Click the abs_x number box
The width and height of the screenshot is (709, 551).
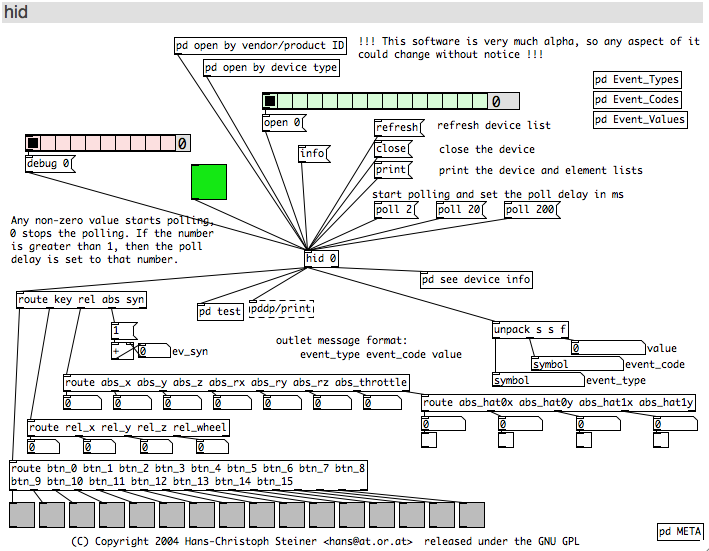coord(82,403)
